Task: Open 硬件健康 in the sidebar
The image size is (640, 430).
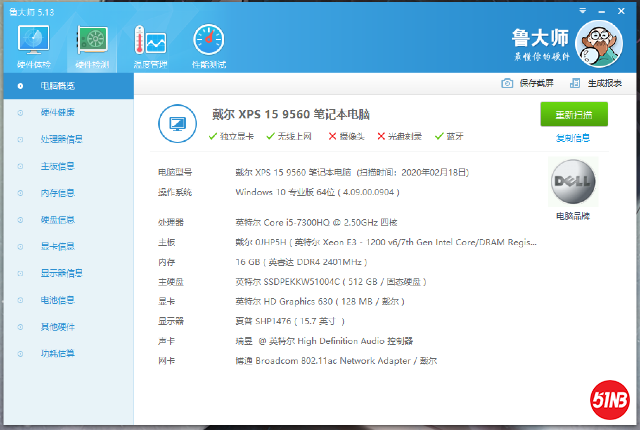Action: (x=57, y=112)
